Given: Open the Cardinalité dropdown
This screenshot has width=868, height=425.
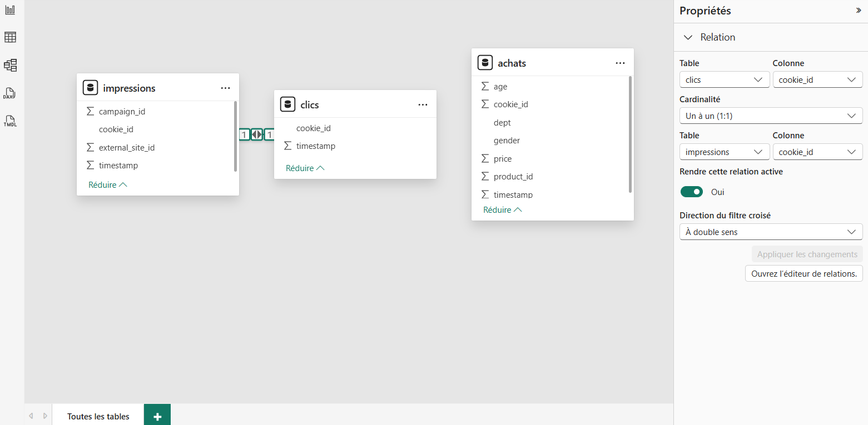Looking at the screenshot, I should point(771,116).
